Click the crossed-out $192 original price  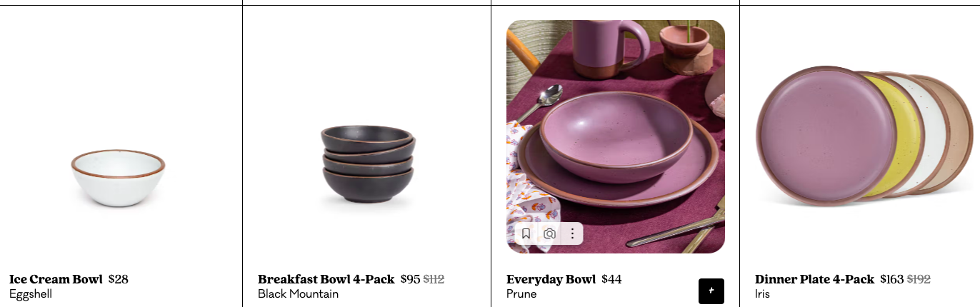919,279
